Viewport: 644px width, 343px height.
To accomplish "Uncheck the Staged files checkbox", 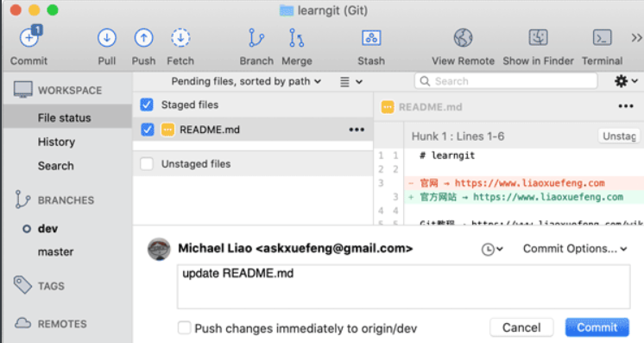I will point(147,105).
